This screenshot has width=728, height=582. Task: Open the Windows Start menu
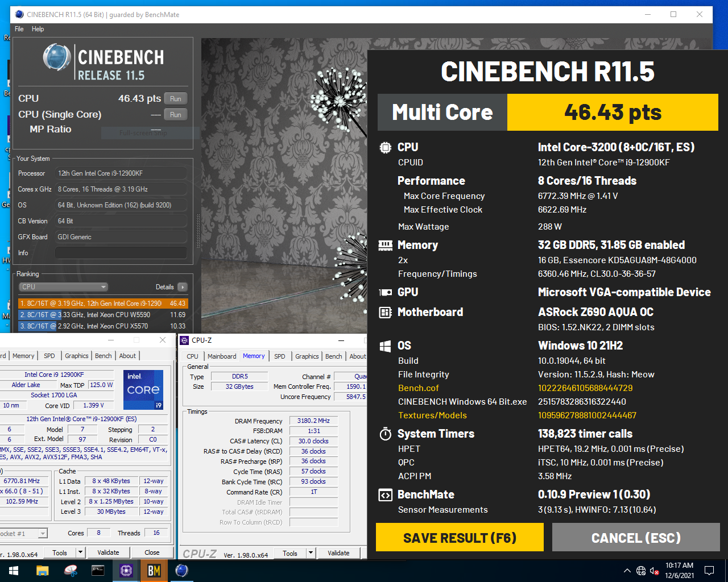(x=14, y=571)
